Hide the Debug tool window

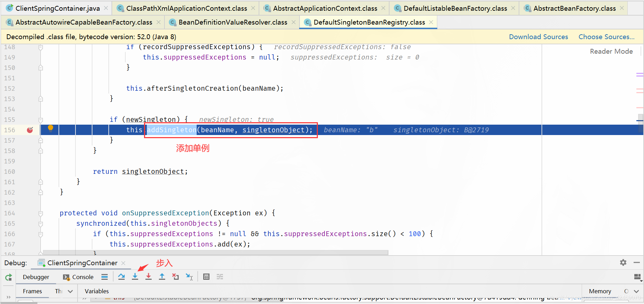tap(636, 262)
